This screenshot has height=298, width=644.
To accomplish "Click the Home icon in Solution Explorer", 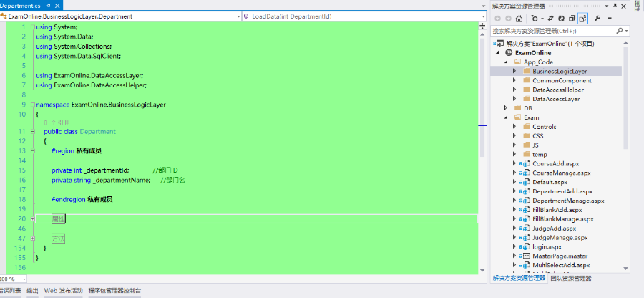I will click(519, 19).
